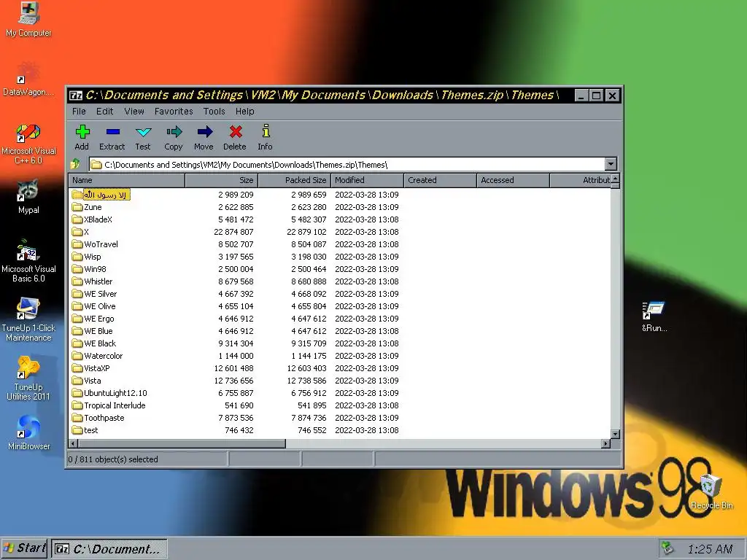The width and height of the screenshot is (747, 560).
Task: Select the test folder row
Action: click(x=340, y=430)
